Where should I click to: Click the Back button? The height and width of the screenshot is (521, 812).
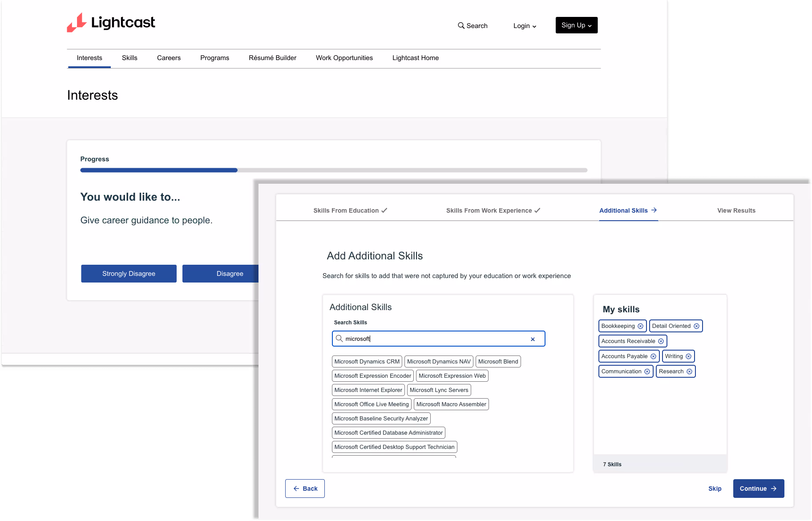click(305, 489)
